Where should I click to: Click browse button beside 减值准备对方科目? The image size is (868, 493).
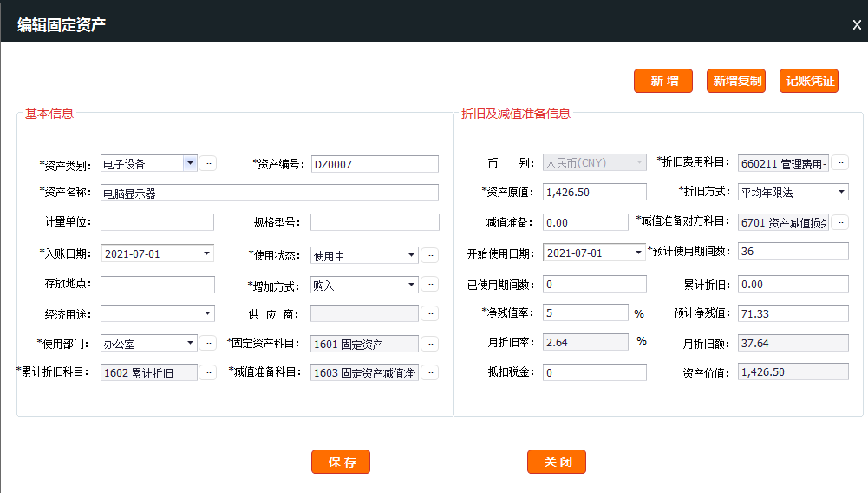pyautogui.click(x=840, y=222)
